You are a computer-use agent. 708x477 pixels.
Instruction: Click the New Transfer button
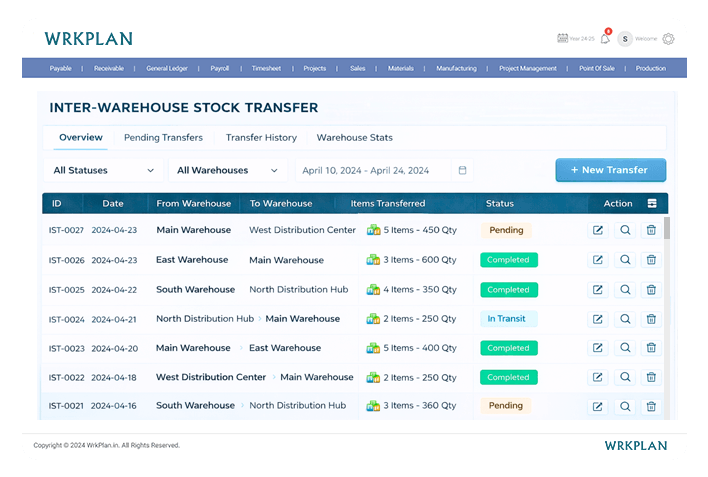[x=610, y=170]
